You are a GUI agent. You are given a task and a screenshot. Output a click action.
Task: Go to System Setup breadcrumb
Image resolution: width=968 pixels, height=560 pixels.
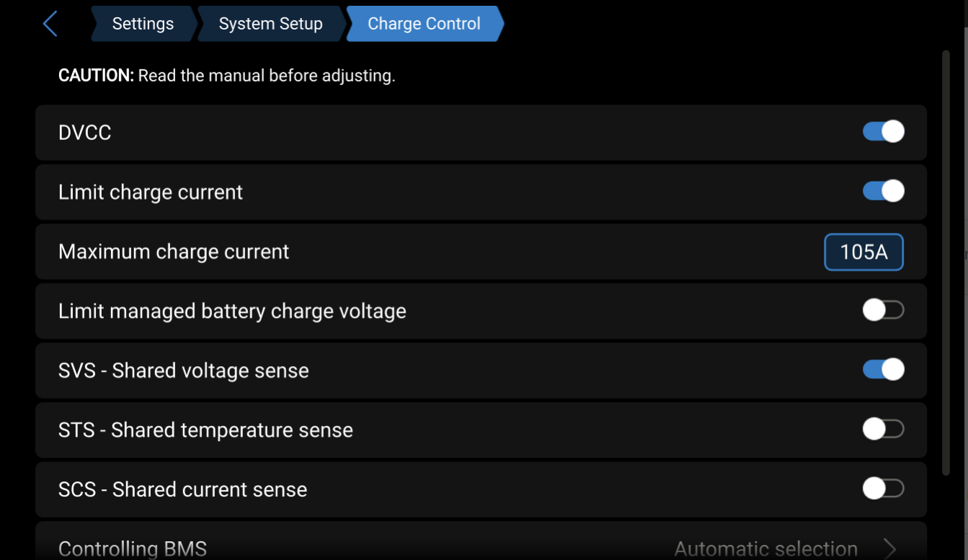(270, 24)
